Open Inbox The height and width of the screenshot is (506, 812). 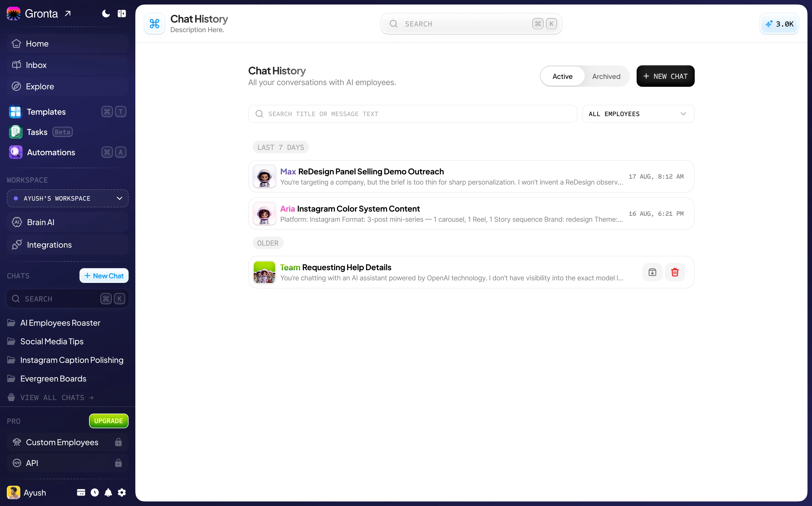coord(68,65)
